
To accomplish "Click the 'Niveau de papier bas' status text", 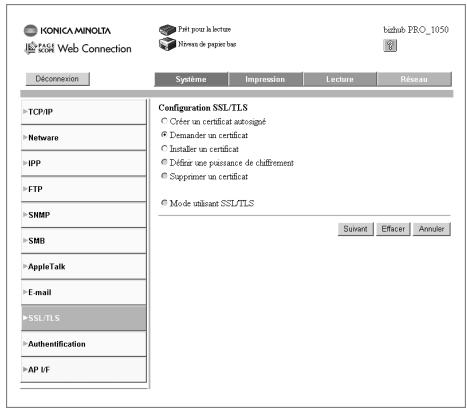I will pyautogui.click(x=207, y=44).
